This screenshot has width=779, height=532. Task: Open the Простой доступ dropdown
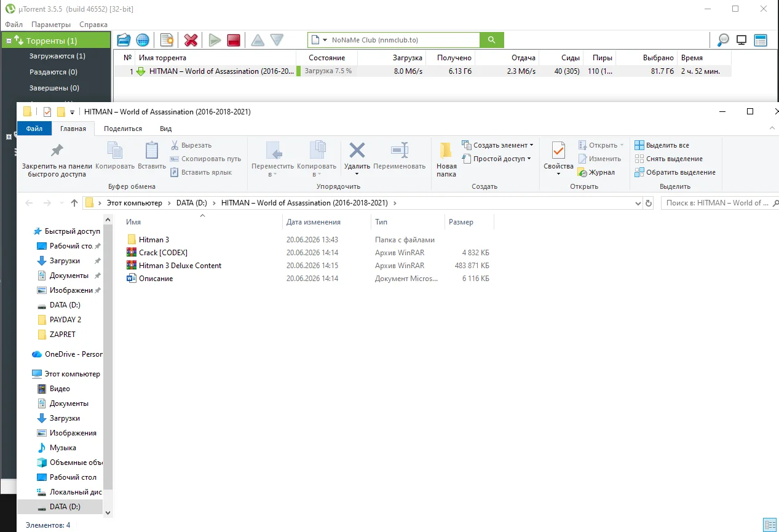tap(497, 159)
